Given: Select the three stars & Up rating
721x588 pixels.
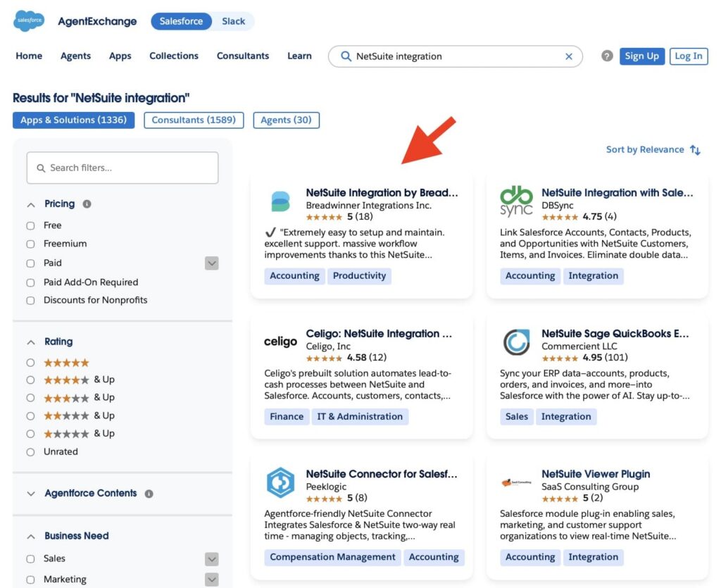Looking at the screenshot, I should click(x=30, y=398).
